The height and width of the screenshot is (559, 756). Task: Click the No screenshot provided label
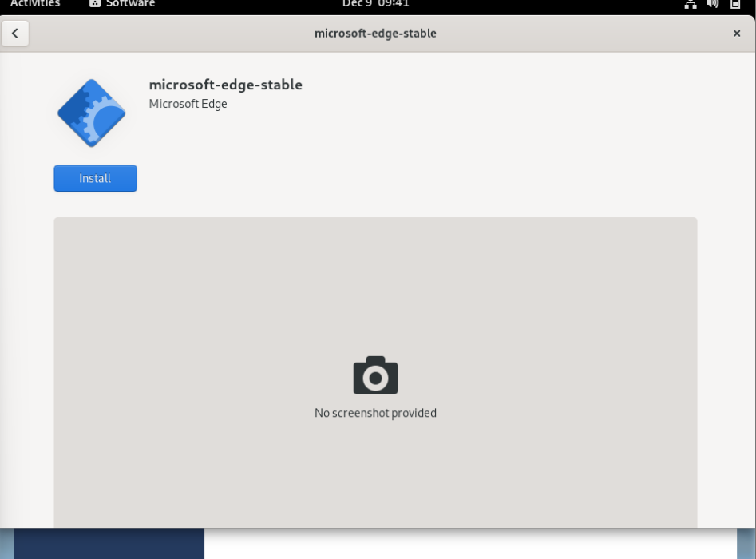point(374,413)
